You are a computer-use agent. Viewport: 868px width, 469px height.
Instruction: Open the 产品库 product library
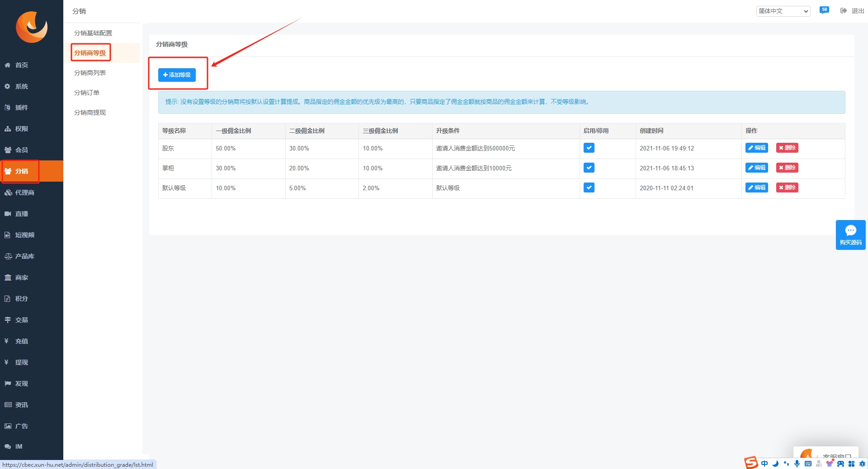(x=32, y=256)
